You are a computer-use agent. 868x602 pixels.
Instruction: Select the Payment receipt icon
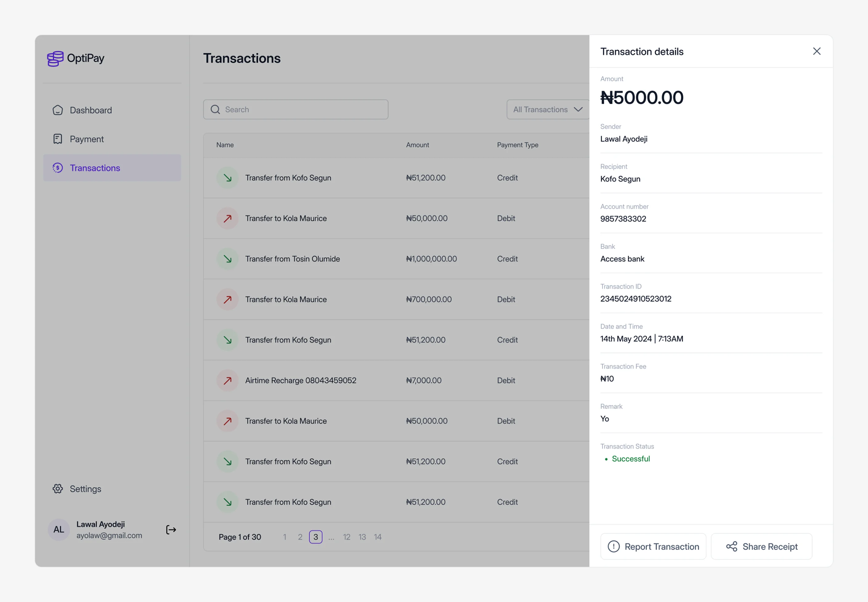click(58, 139)
